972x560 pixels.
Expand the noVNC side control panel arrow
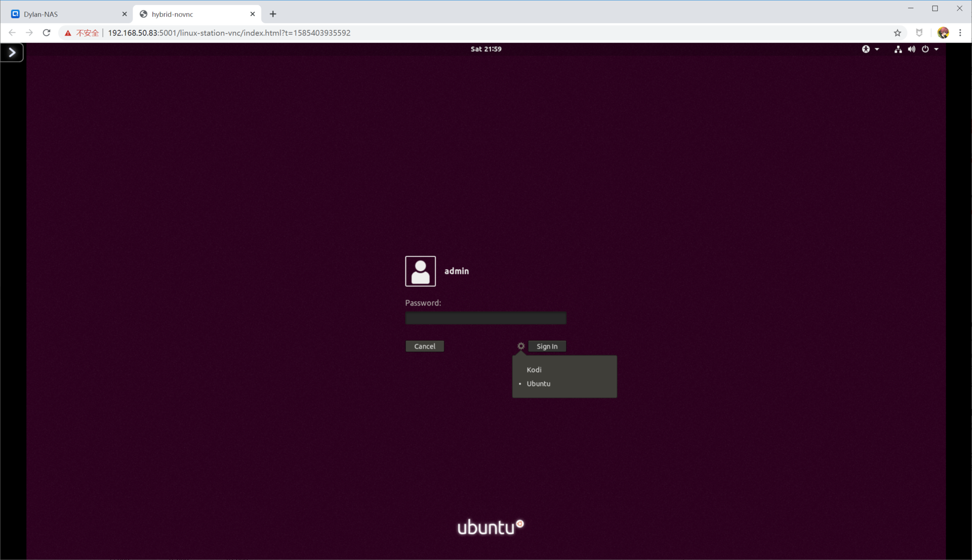(x=12, y=53)
